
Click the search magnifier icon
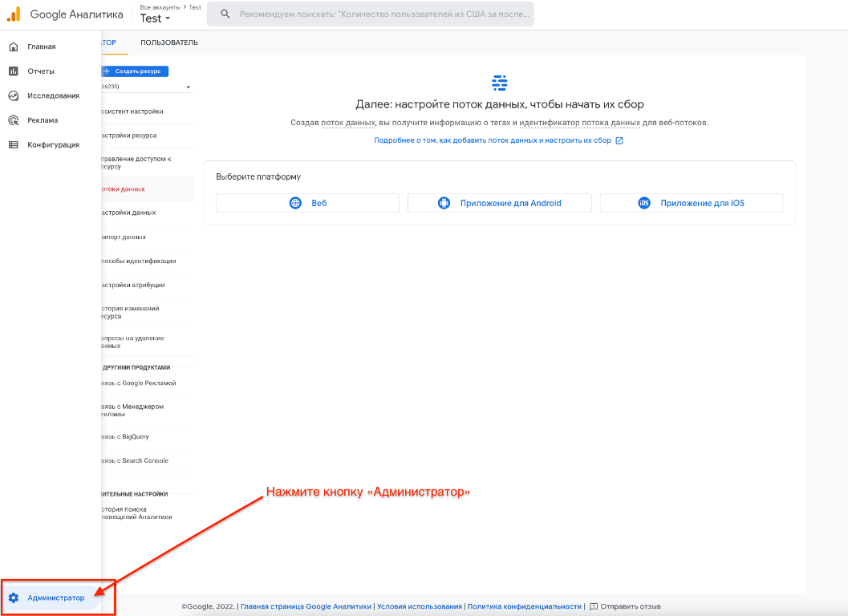click(225, 14)
